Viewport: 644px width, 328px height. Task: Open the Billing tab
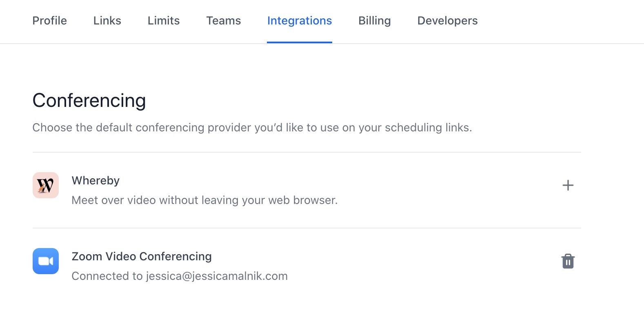click(x=374, y=21)
